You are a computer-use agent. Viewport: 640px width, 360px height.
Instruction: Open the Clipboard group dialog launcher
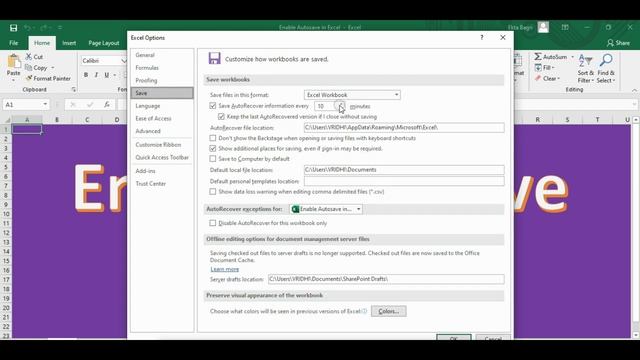(73, 89)
